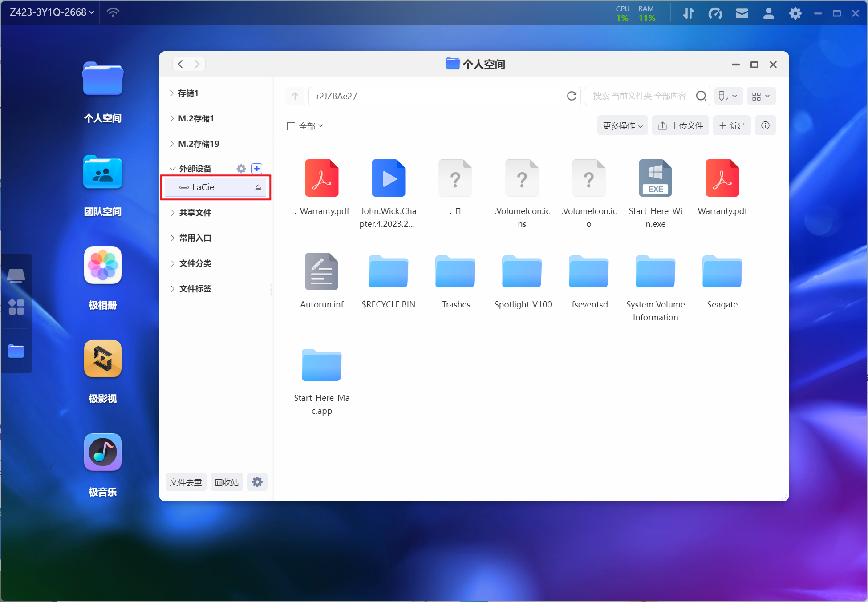Launch the 极影视 video app icon
The width and height of the screenshot is (868, 602).
pos(102,359)
